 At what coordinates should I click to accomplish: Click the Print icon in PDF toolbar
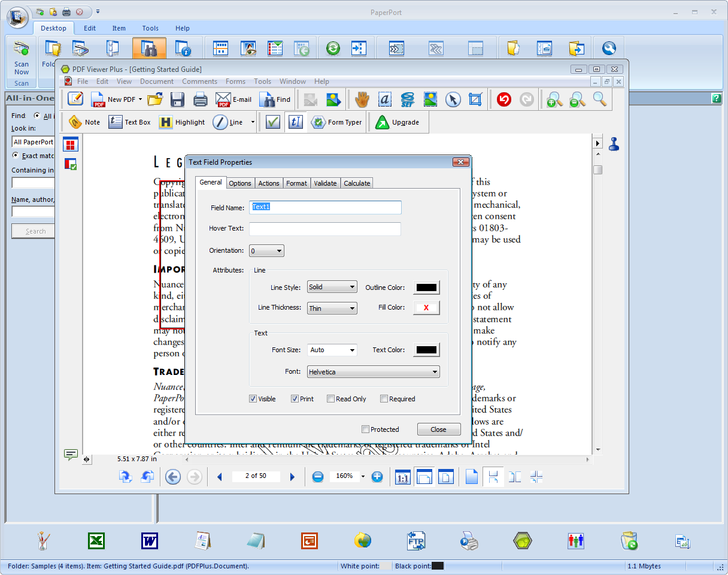click(200, 99)
